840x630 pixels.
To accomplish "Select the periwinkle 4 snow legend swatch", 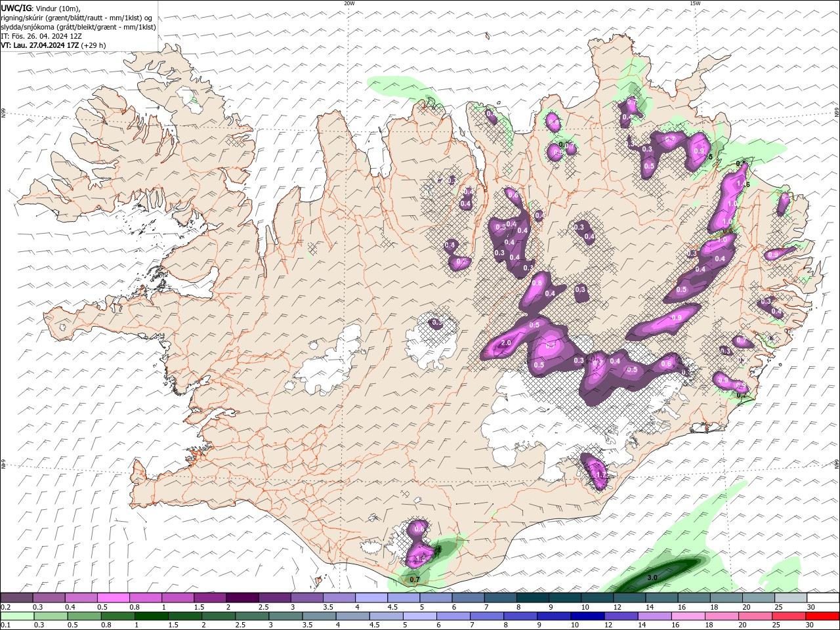I will [371, 597].
